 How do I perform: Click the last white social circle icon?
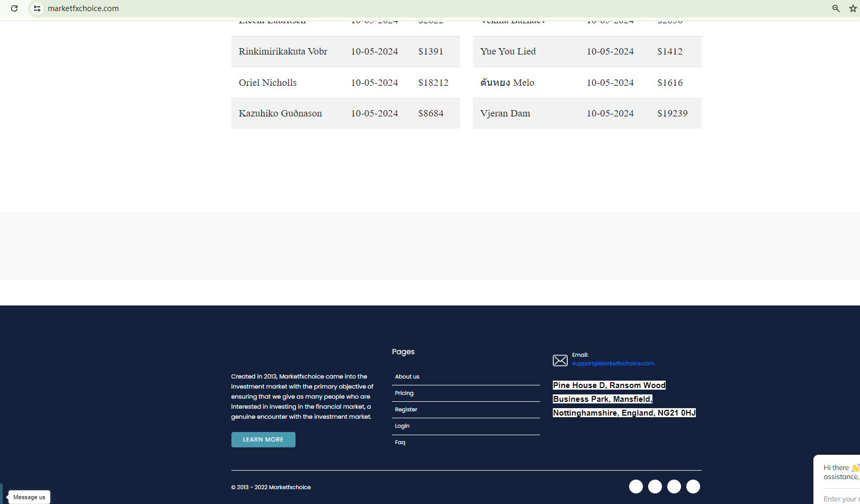[693, 487]
